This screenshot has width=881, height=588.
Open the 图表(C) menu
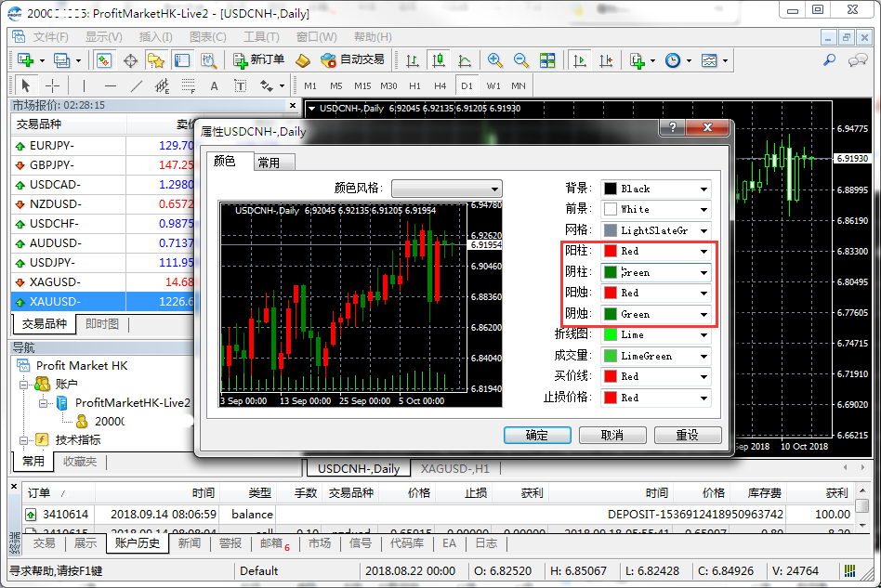pos(207,37)
